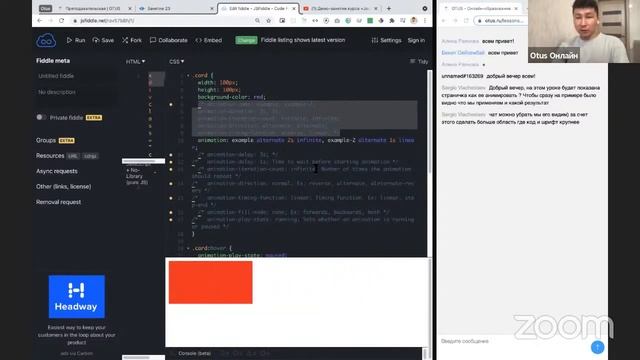
Task: Select the OTUS tab in right browser window
Action: 480,9
